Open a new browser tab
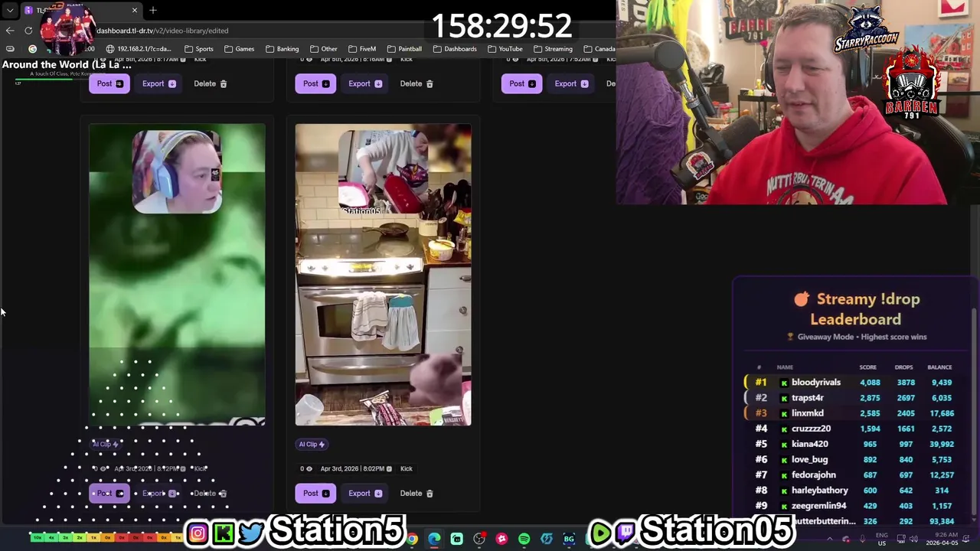 pyautogui.click(x=153, y=10)
